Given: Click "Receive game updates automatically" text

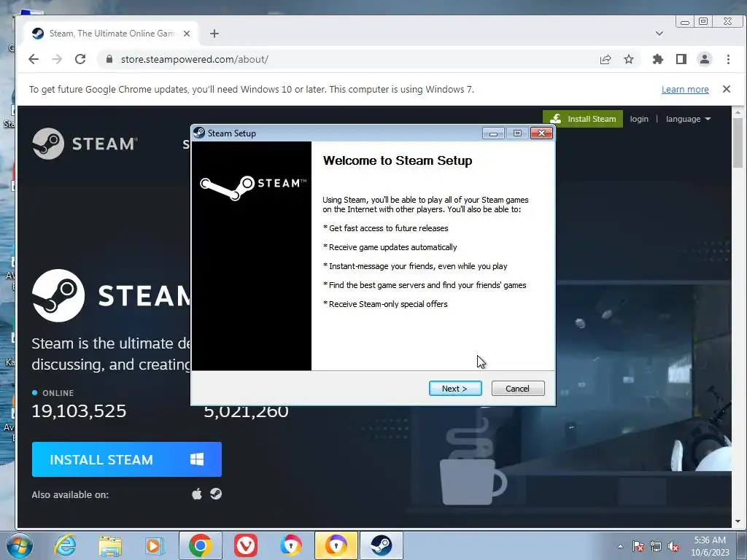Looking at the screenshot, I should tap(393, 247).
